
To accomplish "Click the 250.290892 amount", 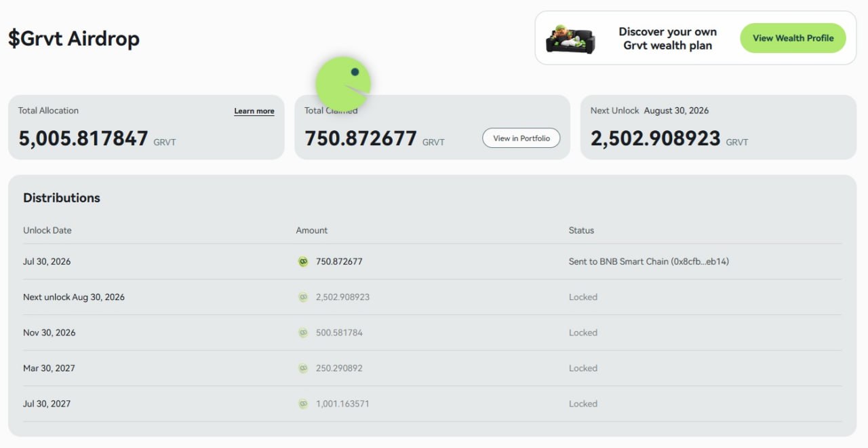I will coord(339,368).
